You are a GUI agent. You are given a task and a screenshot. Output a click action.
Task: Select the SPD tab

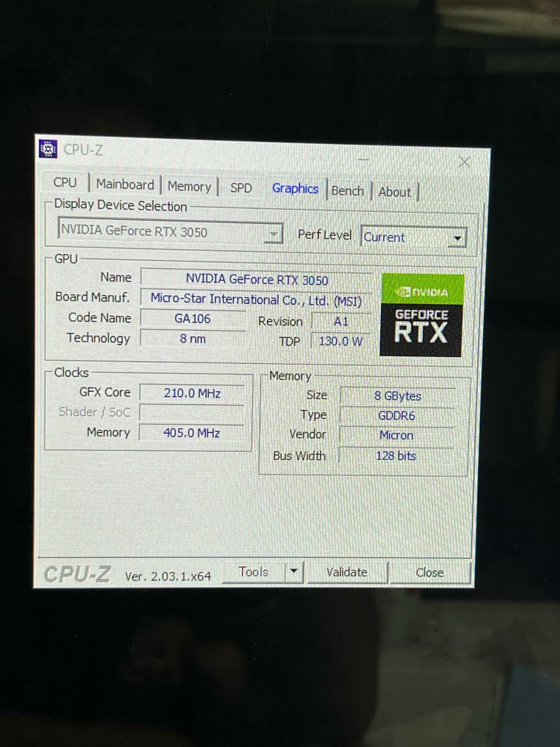[241, 187]
